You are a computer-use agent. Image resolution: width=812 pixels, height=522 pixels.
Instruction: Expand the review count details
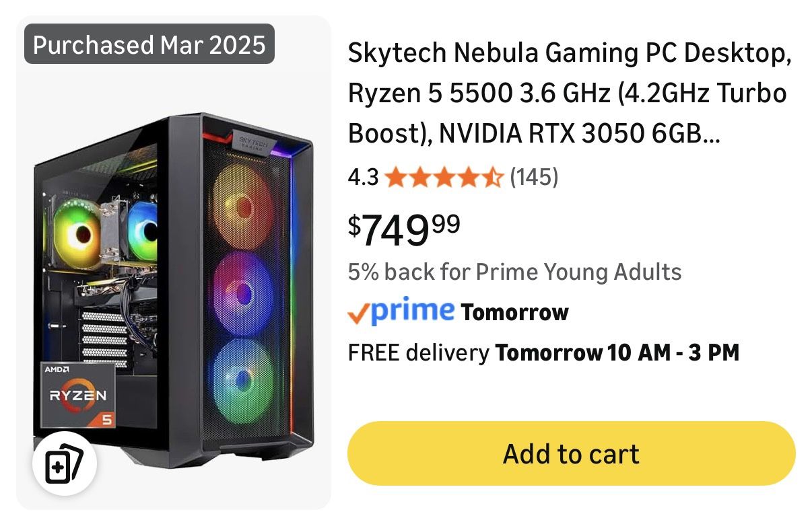click(x=535, y=178)
